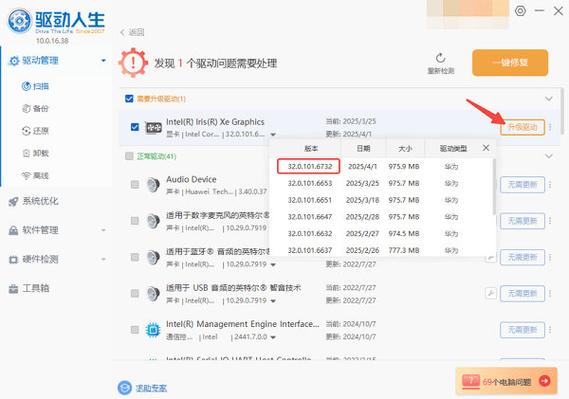
Task: Open settings via the top-right gear icon
Action: [x=520, y=11]
